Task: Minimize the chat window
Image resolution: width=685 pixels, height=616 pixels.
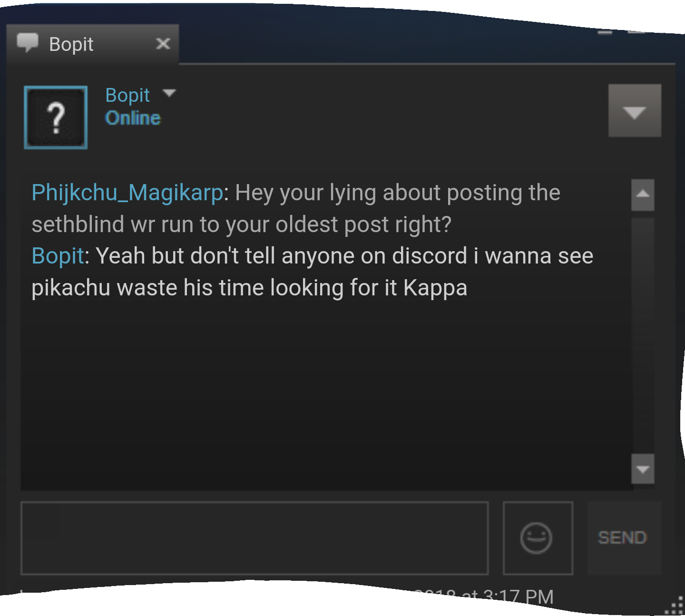Action: (605, 32)
